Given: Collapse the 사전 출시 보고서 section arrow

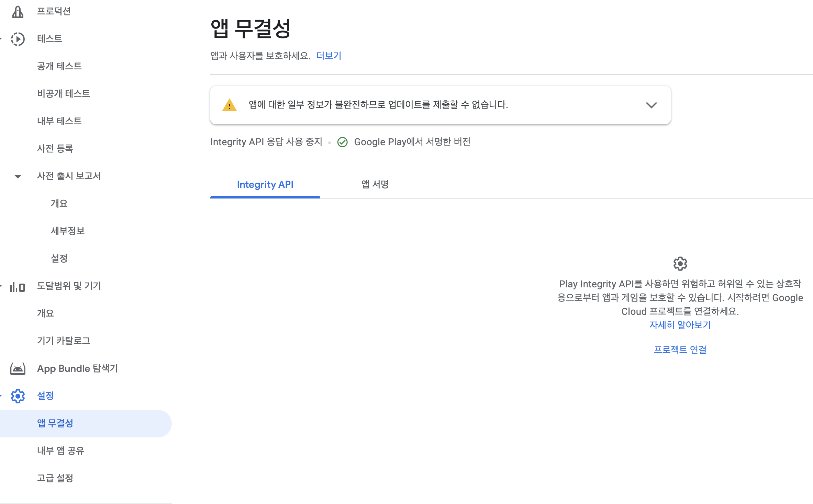Looking at the screenshot, I should [x=18, y=176].
